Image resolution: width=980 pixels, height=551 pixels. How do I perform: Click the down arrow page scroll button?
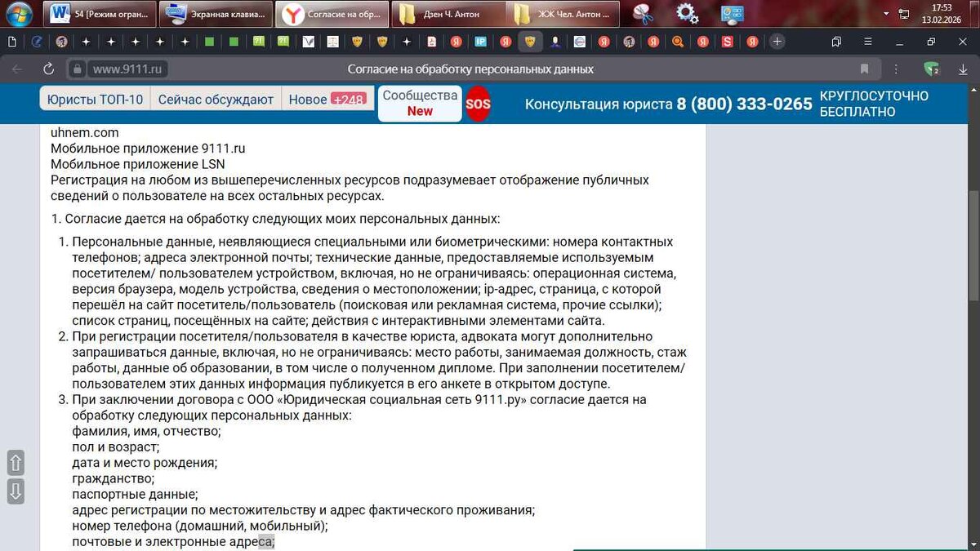pos(15,491)
